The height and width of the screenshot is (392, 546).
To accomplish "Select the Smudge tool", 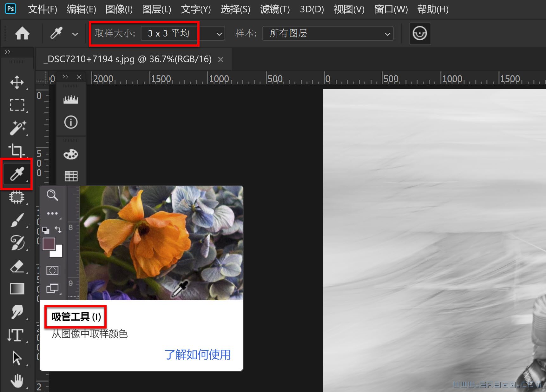I will click(x=17, y=312).
